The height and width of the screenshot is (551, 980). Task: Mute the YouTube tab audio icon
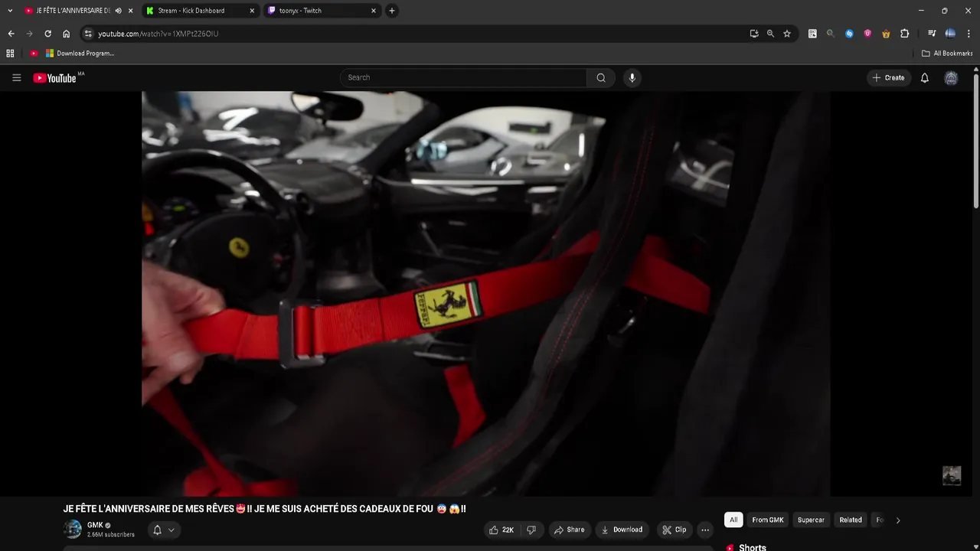pos(118,11)
